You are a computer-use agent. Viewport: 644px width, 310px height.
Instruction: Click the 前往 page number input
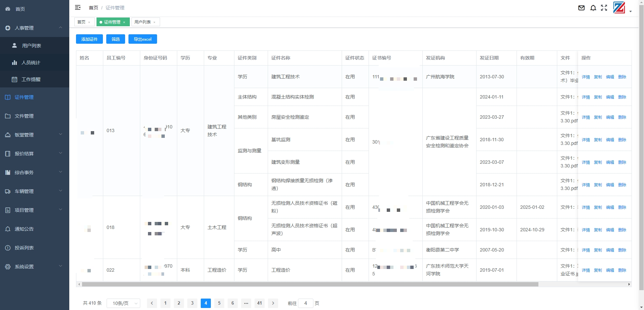pyautogui.click(x=306, y=303)
